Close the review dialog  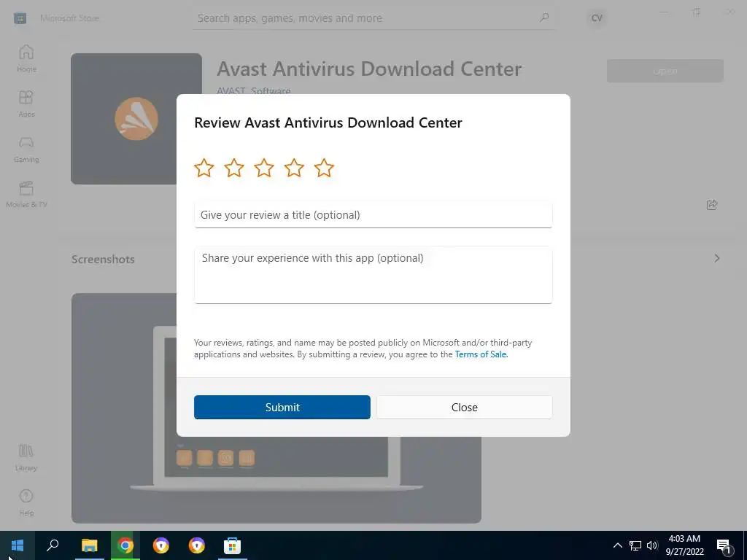tap(465, 407)
